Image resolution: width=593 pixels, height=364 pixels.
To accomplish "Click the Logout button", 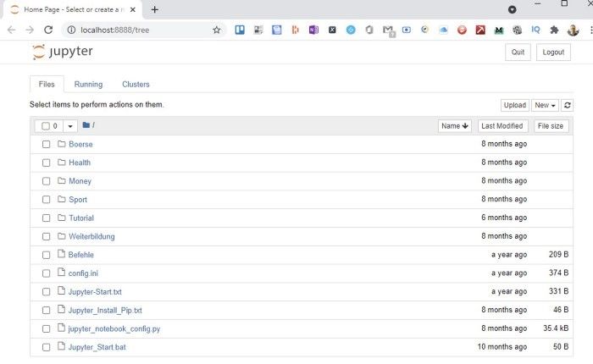I will coord(553,52).
